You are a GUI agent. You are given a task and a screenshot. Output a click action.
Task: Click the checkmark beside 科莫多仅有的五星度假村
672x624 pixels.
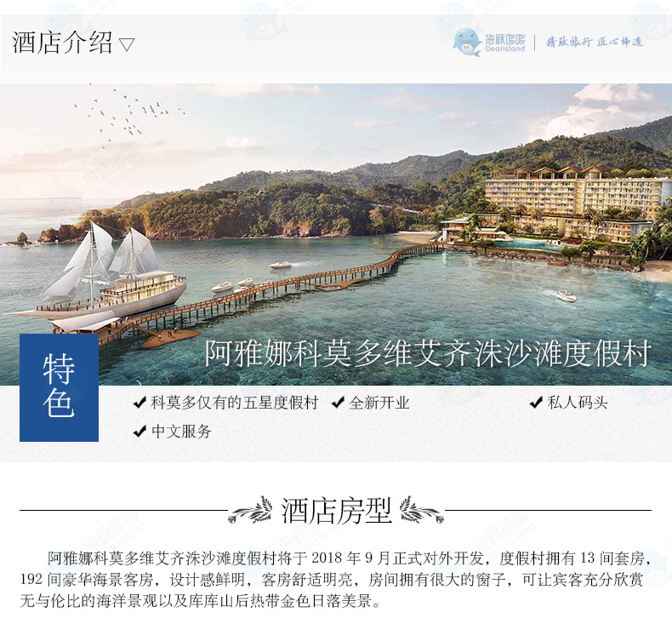click(x=140, y=403)
